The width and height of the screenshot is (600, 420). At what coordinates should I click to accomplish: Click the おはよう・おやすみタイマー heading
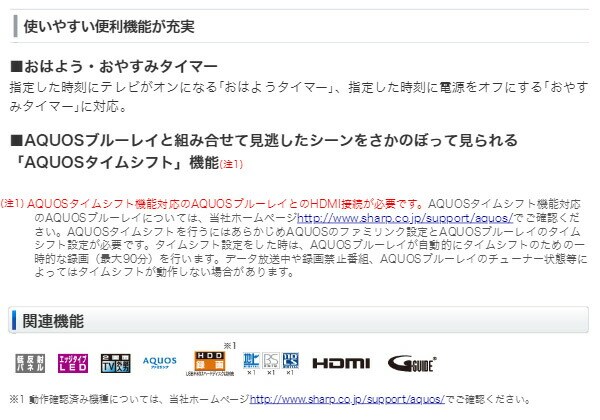114,67
